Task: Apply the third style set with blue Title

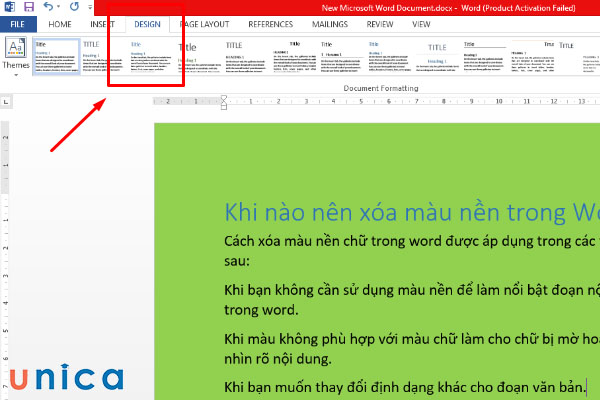Action: pos(151,57)
